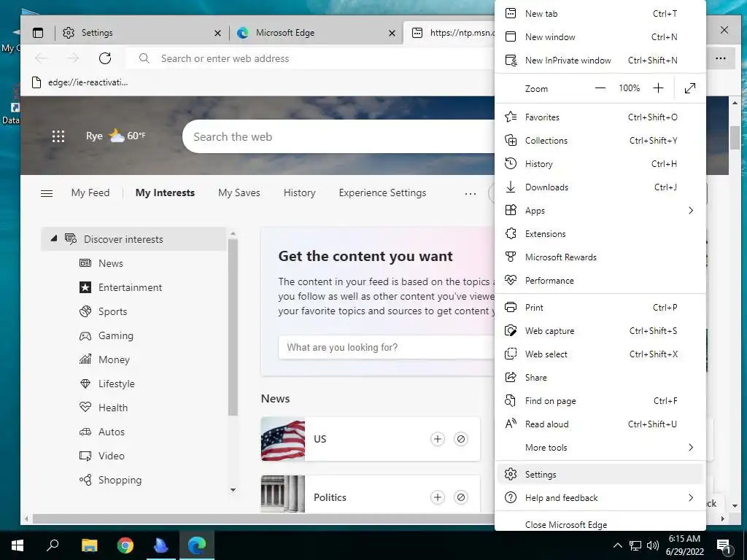
Task: Select New window menu item
Action: pos(600,36)
